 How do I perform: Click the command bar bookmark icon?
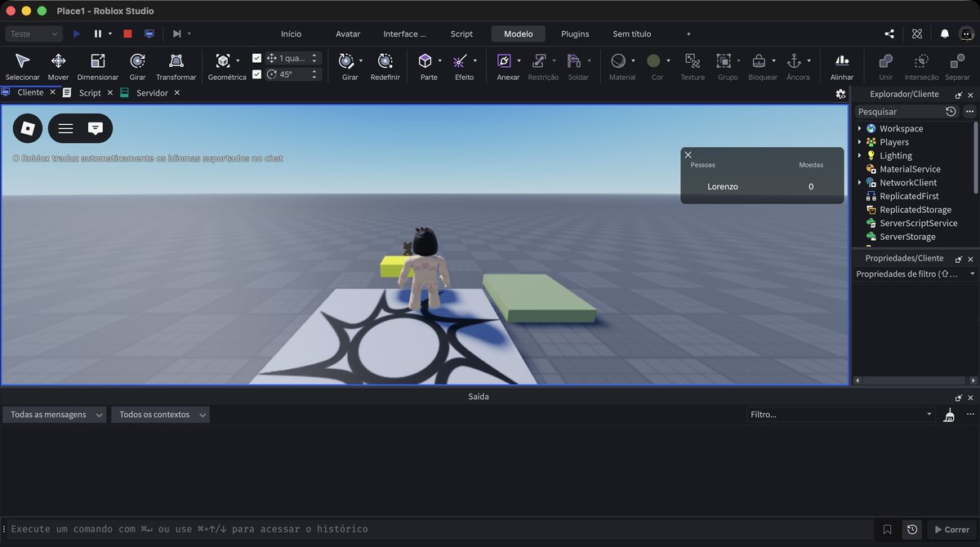pos(888,529)
